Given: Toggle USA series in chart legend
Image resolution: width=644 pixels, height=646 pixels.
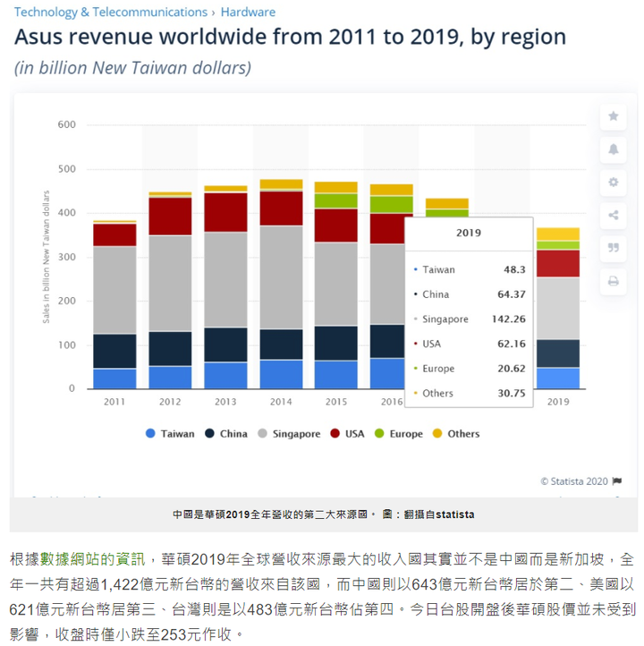Looking at the screenshot, I should [x=347, y=433].
